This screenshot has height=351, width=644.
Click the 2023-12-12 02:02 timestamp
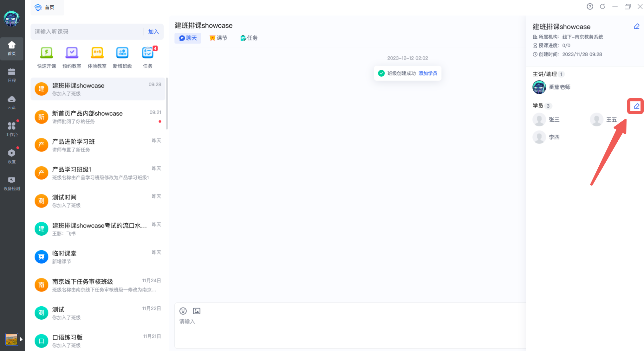[407, 58]
